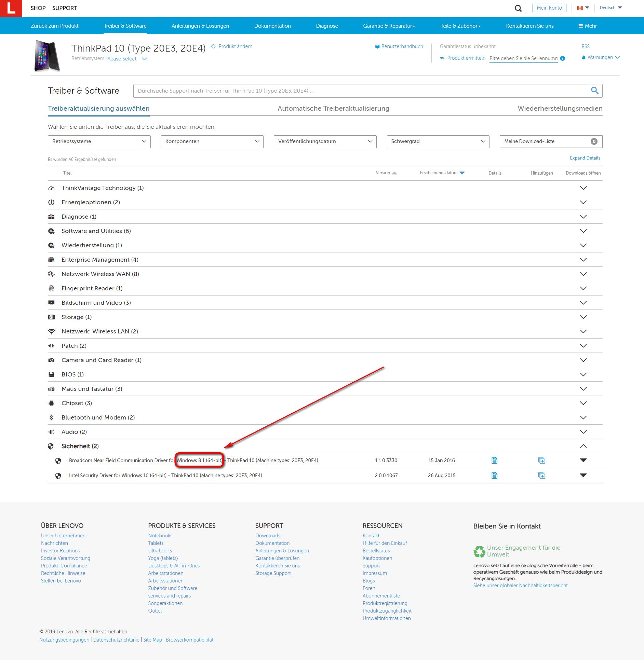Sort by Version ascending arrow
Screen dimensions: 644x660
pos(394,173)
